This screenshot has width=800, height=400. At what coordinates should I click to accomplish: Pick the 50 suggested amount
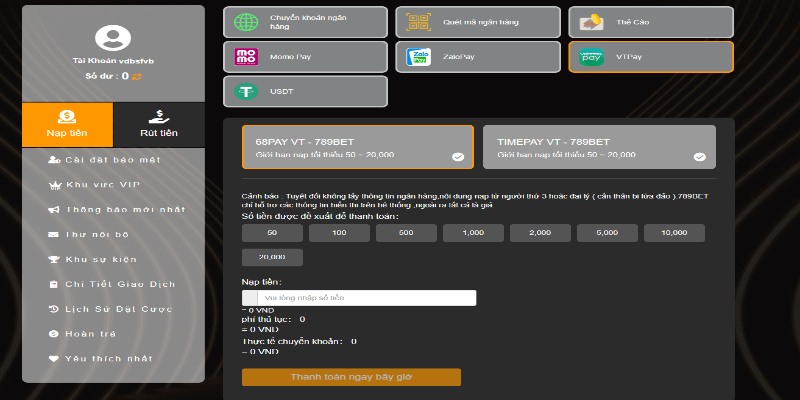(272, 233)
